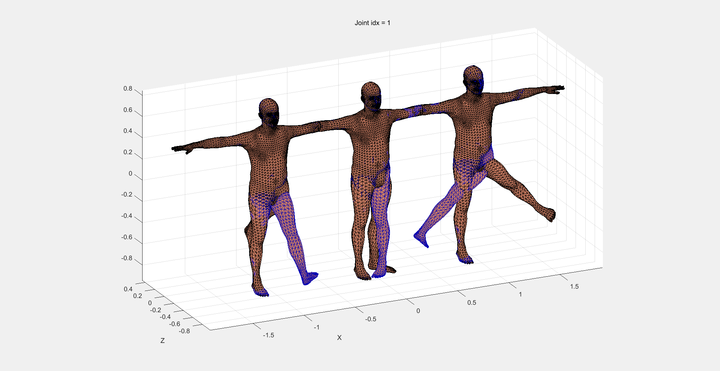Click the "Joint idx = 1" plot title

pos(372,22)
